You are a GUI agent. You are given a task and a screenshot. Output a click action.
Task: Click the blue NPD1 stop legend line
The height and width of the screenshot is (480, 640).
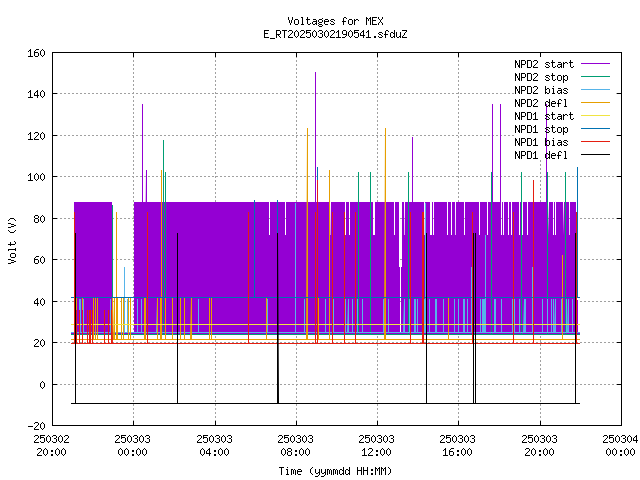[596, 129]
